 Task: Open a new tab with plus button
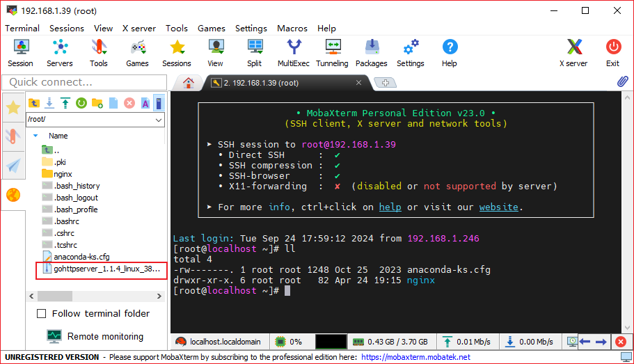click(x=386, y=83)
